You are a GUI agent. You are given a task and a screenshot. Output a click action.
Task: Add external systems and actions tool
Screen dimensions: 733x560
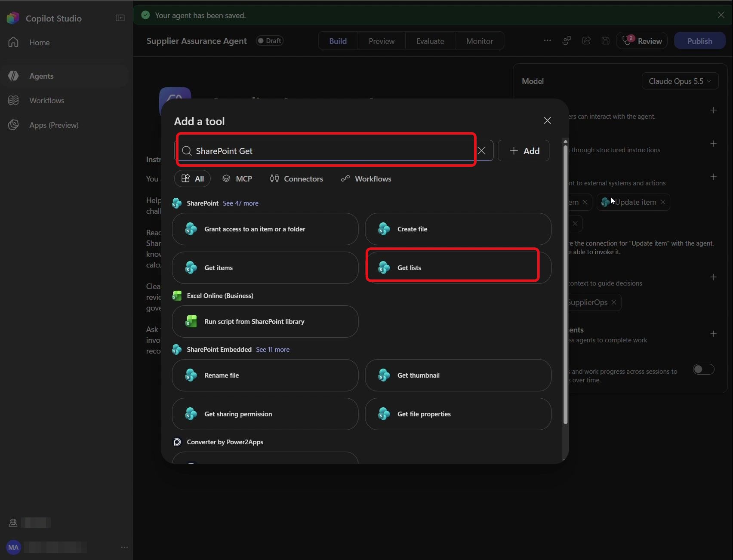(x=714, y=177)
